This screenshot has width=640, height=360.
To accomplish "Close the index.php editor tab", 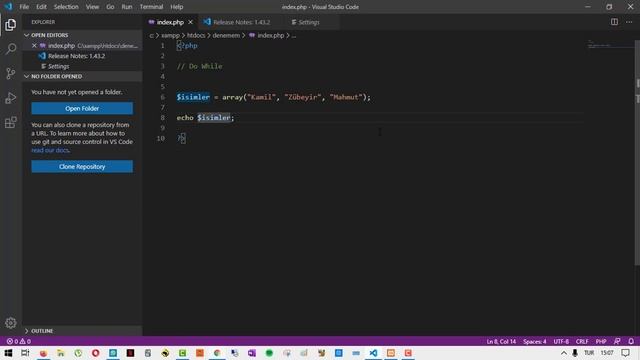I will [190, 22].
